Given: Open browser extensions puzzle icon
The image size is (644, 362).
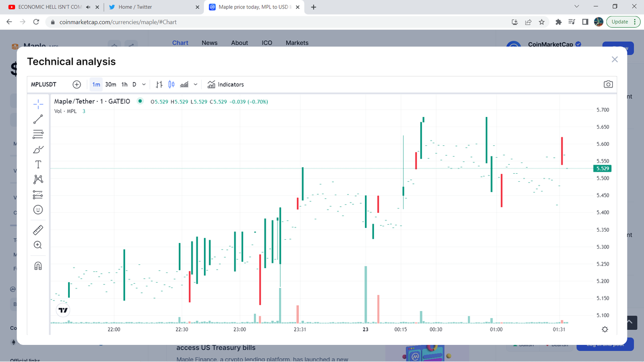Looking at the screenshot, I should coord(558,22).
